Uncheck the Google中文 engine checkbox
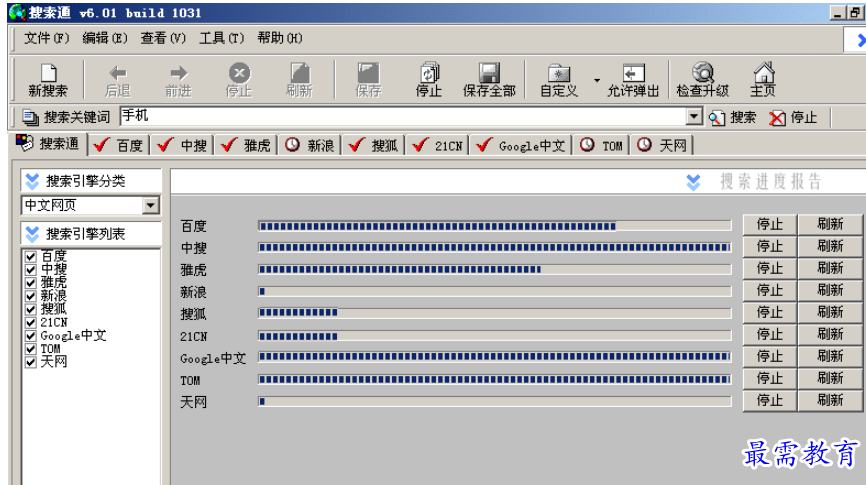Image resolution: width=866 pixels, height=485 pixels. point(31,336)
